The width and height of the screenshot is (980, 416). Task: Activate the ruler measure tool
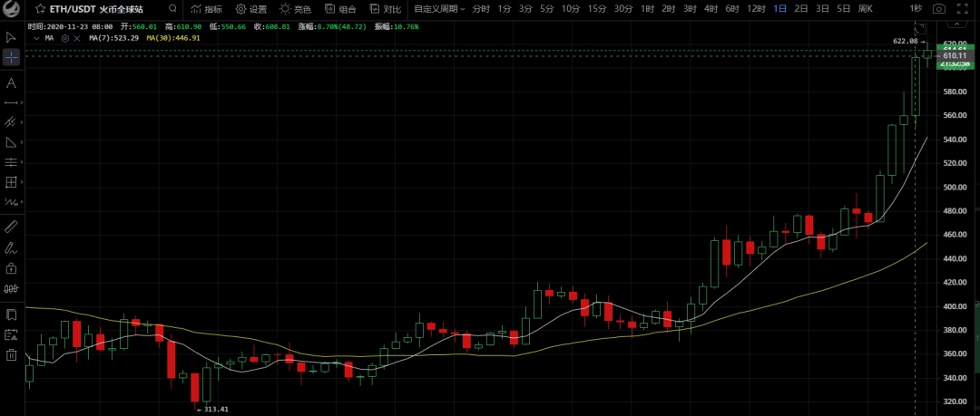[x=11, y=226]
